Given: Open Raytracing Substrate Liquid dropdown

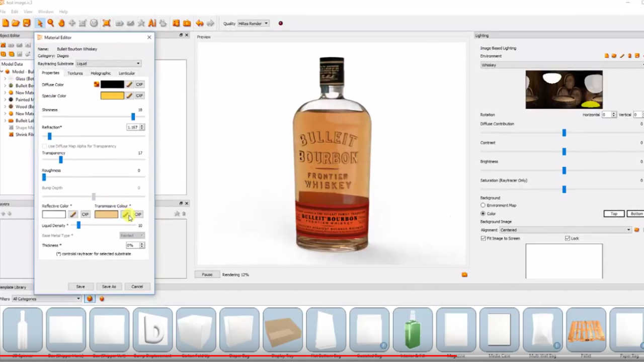Looking at the screenshot, I should point(108,64).
